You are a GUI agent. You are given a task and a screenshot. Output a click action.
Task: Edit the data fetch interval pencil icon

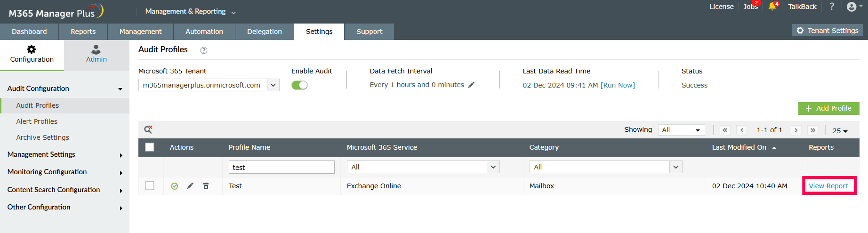point(472,85)
